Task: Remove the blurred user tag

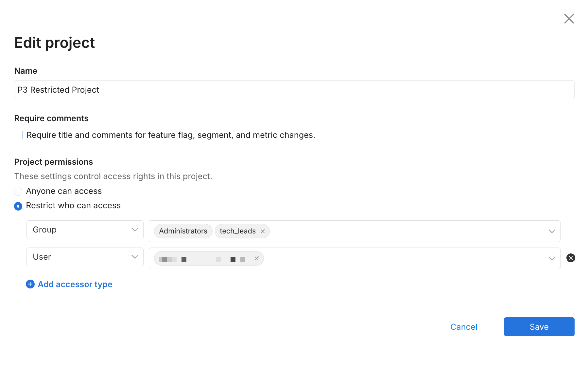Action: click(x=257, y=259)
